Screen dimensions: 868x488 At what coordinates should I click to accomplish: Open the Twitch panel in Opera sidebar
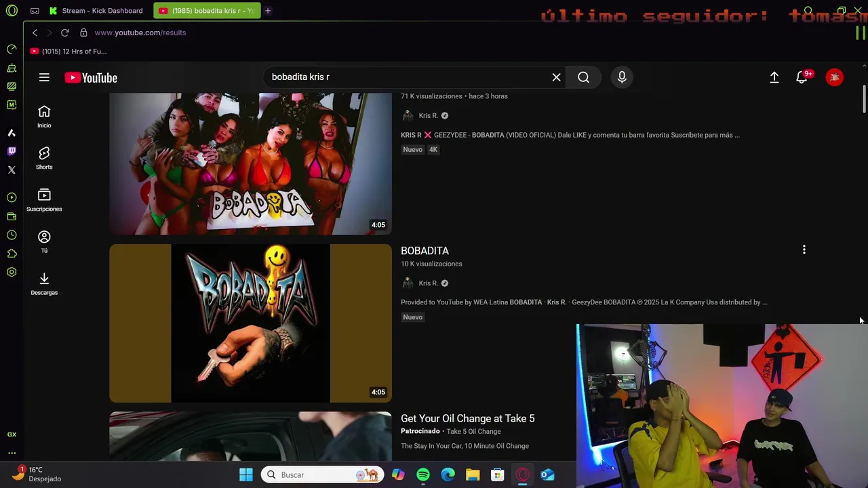12,151
